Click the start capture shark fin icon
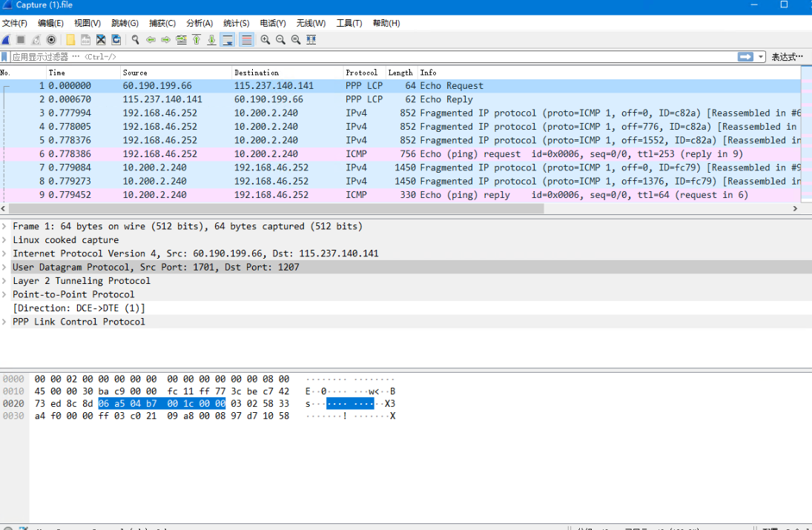The width and height of the screenshot is (812, 530). click(6, 40)
